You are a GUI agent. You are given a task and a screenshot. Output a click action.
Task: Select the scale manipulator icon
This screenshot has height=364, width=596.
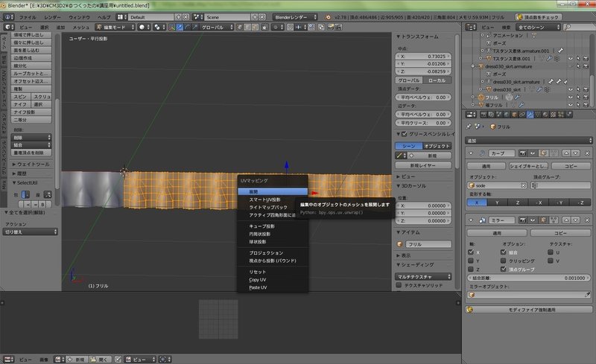(194, 27)
